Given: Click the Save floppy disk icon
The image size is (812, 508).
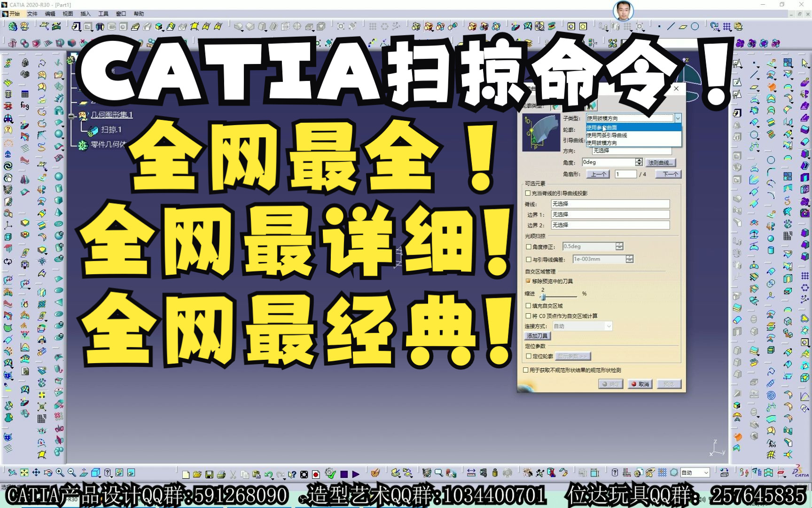Looking at the screenshot, I should [210, 474].
